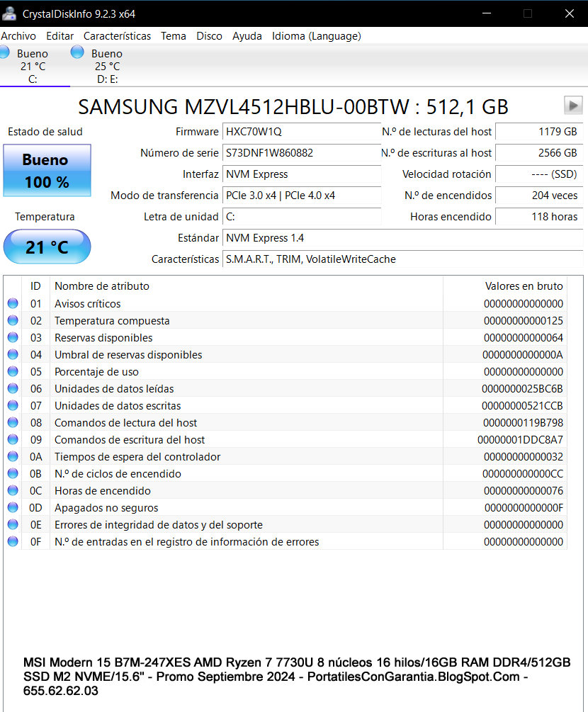Select the Reservas disponibles attribute name
The height and width of the screenshot is (712, 588).
coord(103,338)
